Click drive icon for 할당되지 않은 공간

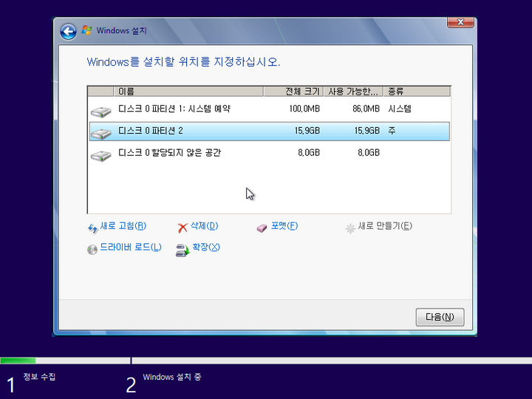click(x=100, y=156)
